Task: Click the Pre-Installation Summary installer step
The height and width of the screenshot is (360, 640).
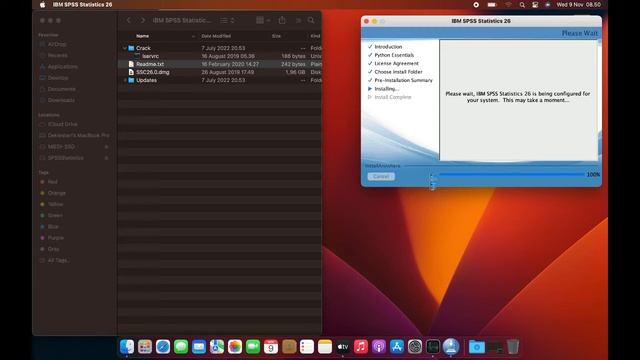Action: click(x=403, y=80)
